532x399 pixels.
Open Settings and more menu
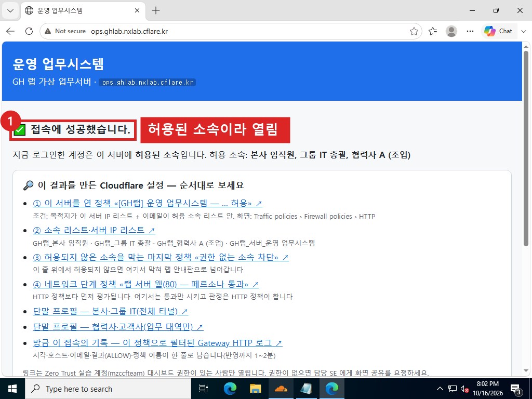click(470, 31)
